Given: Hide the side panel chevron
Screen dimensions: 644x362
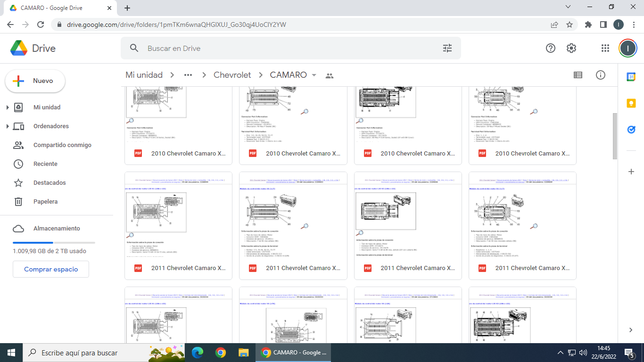Looking at the screenshot, I should pos(631,330).
